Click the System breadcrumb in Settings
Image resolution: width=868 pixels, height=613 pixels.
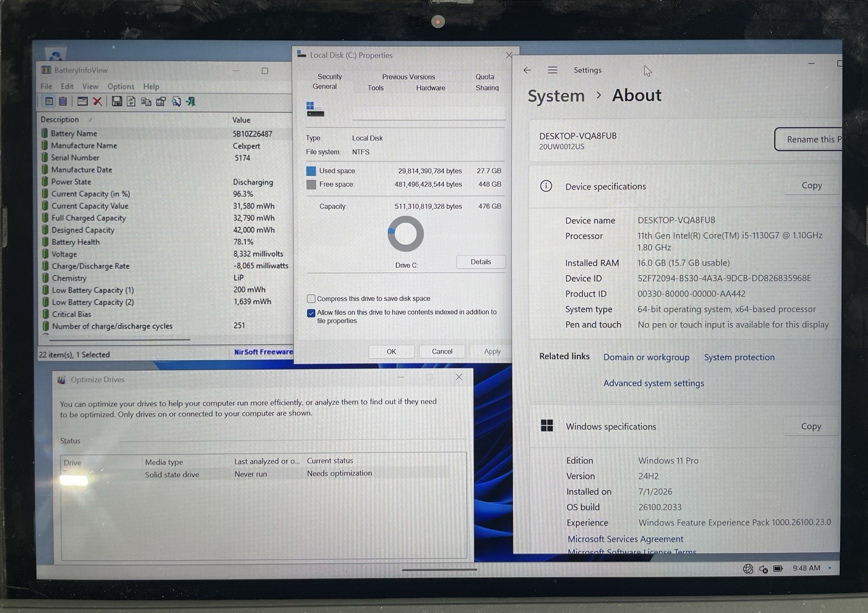click(556, 96)
